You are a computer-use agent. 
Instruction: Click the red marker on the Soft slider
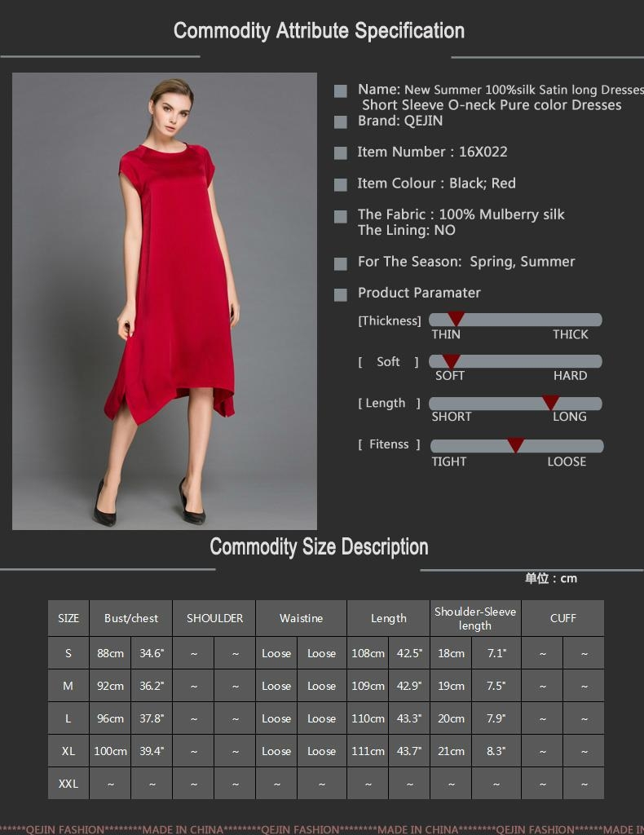[451, 361]
